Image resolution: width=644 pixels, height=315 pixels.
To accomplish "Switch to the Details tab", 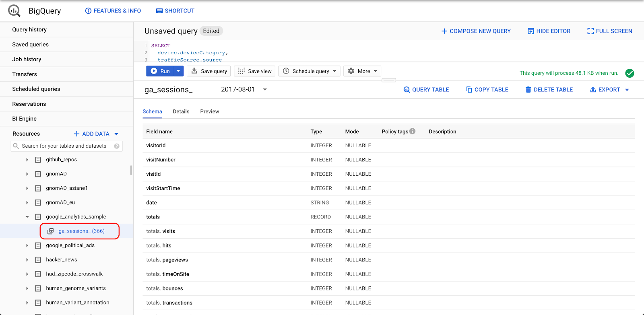I will pos(181,111).
